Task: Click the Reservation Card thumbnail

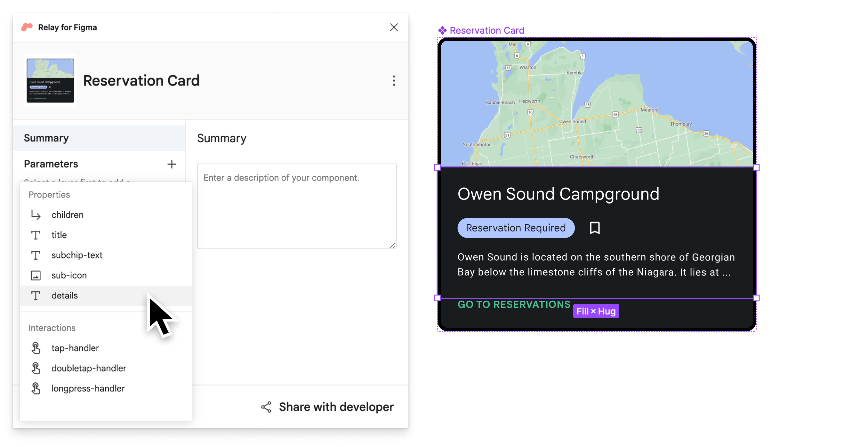Action: coord(50,80)
